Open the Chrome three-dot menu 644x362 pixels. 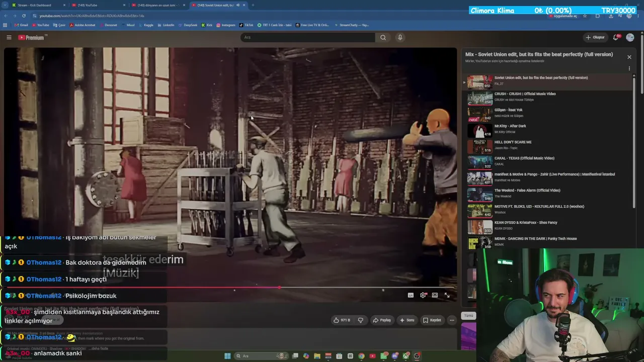point(638,16)
